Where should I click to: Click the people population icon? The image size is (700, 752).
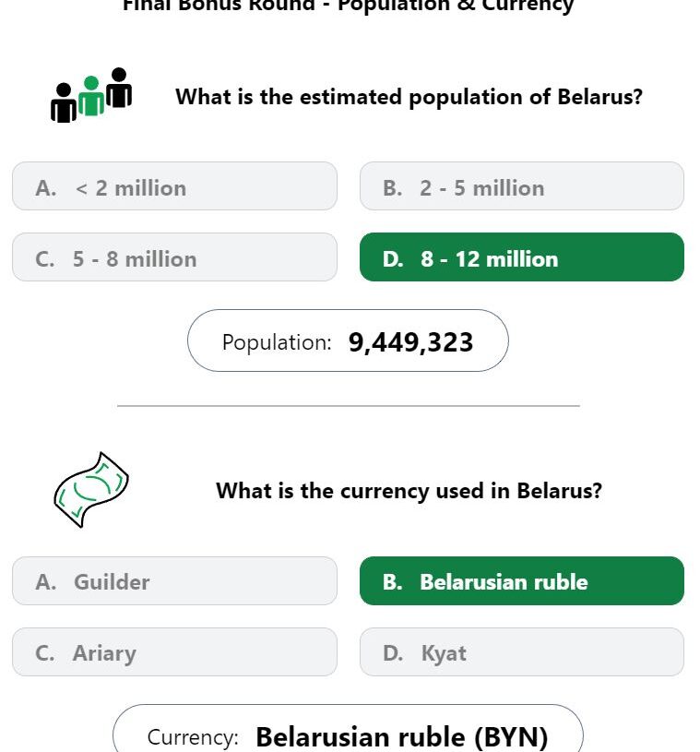click(91, 95)
